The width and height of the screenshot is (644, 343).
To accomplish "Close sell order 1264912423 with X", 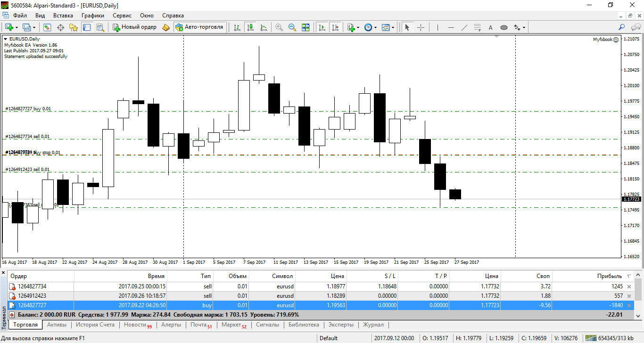I will point(628,296).
